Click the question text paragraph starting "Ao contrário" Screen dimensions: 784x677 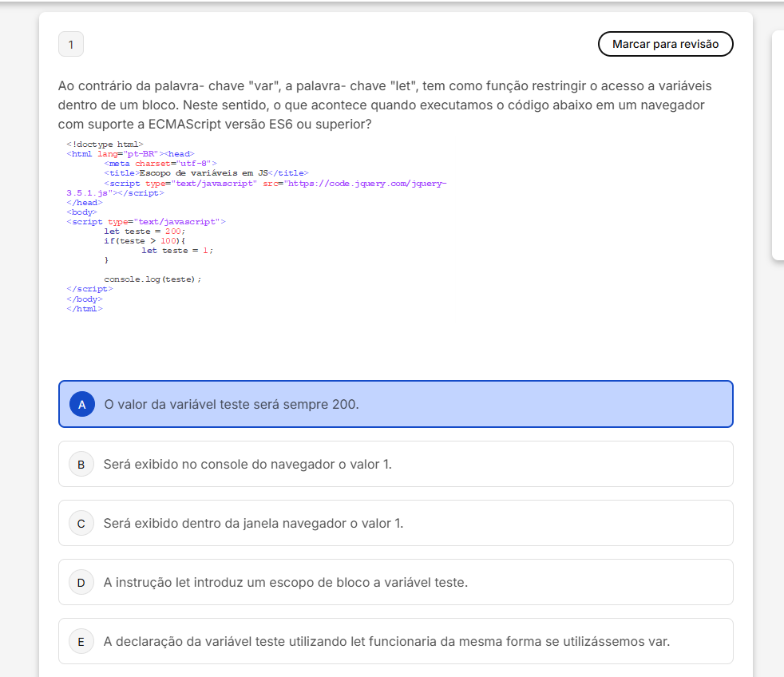pos(385,105)
